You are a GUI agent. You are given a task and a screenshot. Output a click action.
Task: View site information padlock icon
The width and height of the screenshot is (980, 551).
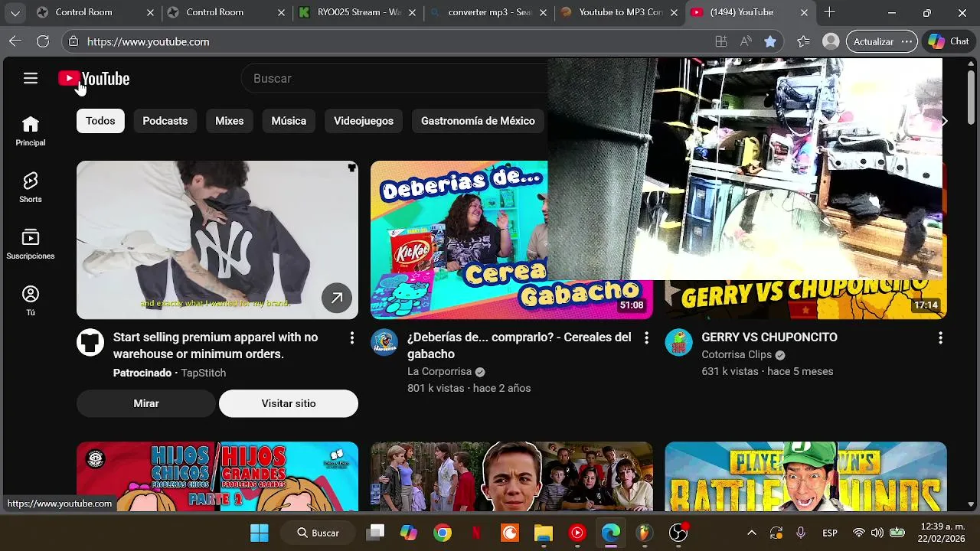73,41
